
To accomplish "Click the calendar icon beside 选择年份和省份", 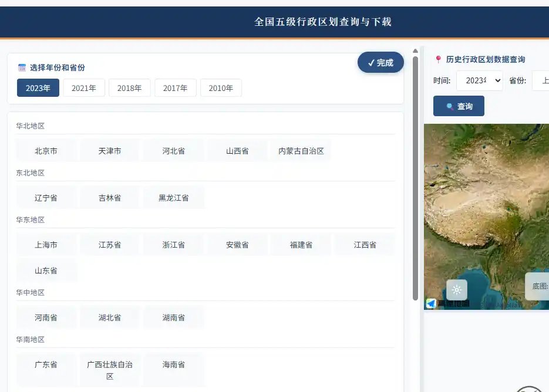I will pos(22,67).
